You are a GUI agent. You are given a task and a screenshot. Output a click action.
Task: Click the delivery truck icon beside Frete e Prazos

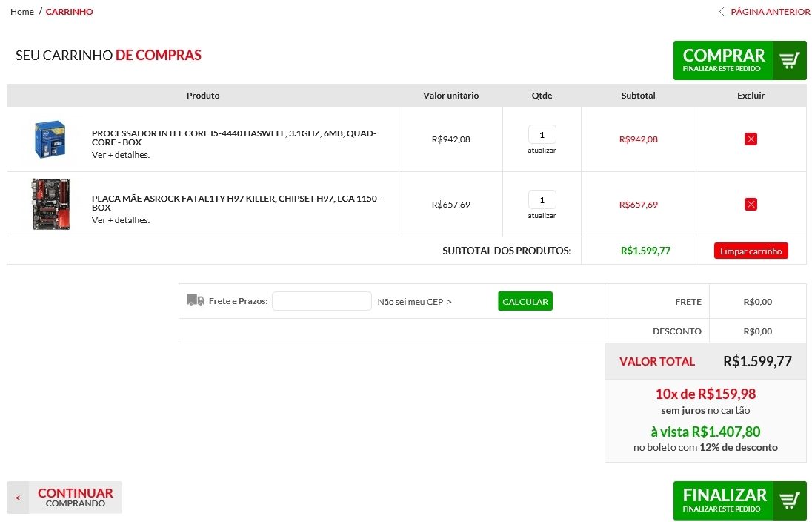click(x=196, y=300)
